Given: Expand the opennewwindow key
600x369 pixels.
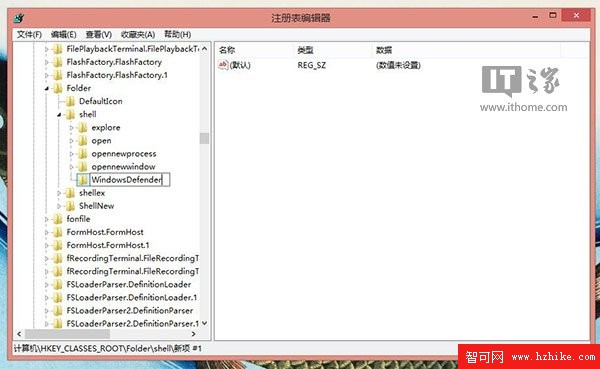Looking at the screenshot, I should point(72,167).
